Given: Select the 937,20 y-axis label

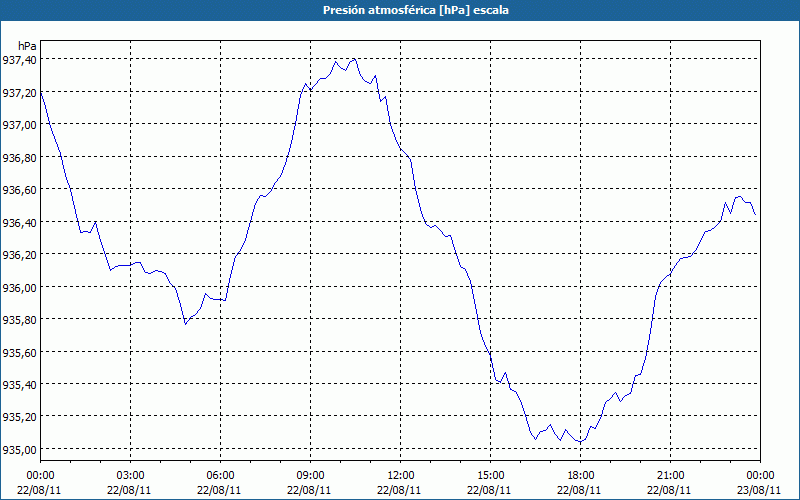Looking at the screenshot, I should [19, 92].
